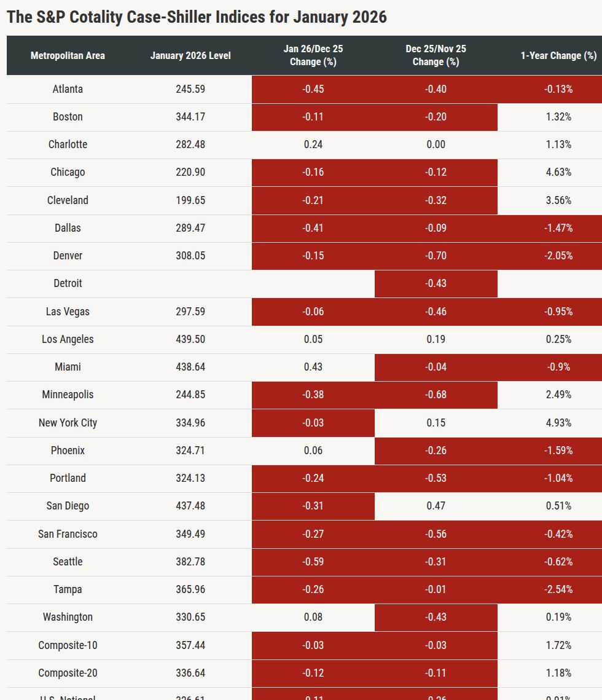Select Miami's 0.43 monthly change cell
Viewport: 602px width, 700px height.
(313, 367)
